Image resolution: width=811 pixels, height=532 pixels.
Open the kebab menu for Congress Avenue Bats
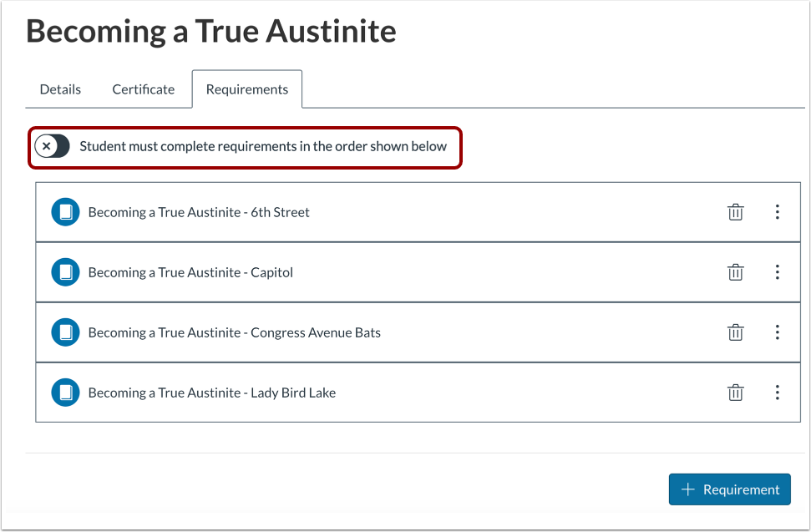click(778, 332)
